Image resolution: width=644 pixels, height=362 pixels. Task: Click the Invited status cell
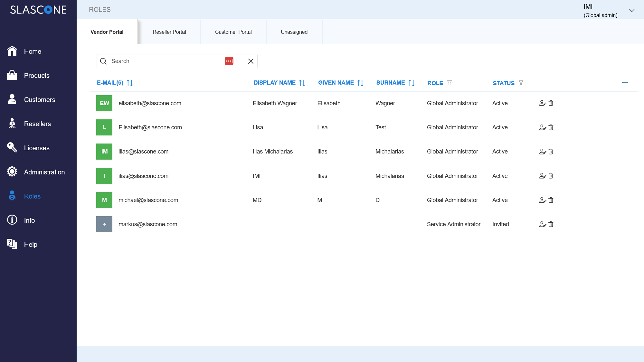(500, 224)
